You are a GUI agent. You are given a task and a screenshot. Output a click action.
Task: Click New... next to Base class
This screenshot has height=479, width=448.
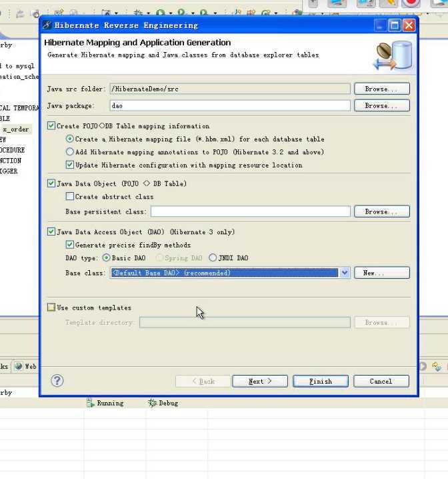382,273
